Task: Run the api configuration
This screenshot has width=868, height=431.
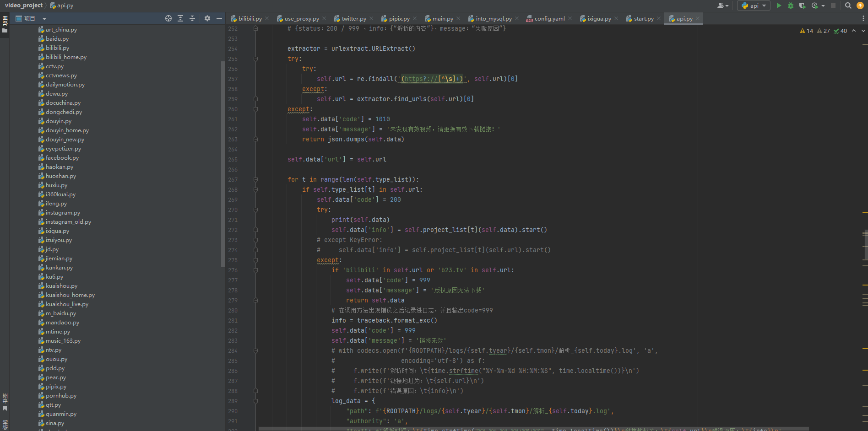Action: click(779, 5)
